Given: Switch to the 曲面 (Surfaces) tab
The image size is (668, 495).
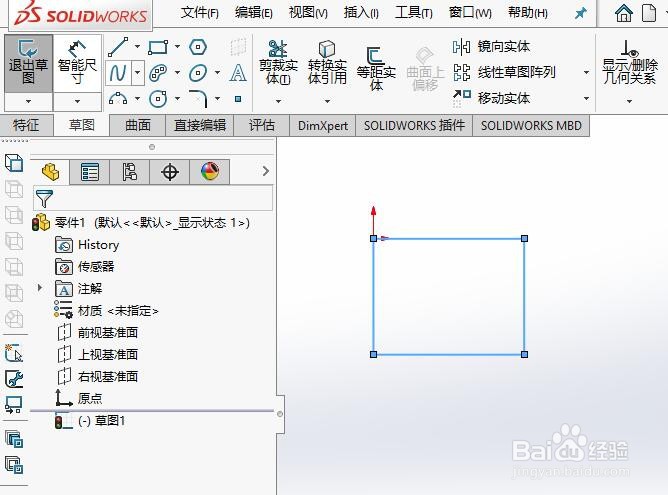Looking at the screenshot, I should (138, 125).
